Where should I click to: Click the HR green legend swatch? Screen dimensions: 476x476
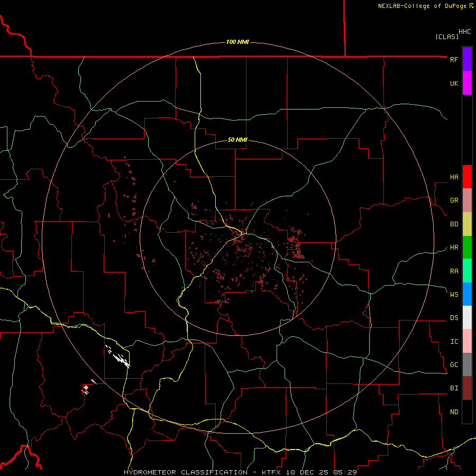[x=467, y=248]
